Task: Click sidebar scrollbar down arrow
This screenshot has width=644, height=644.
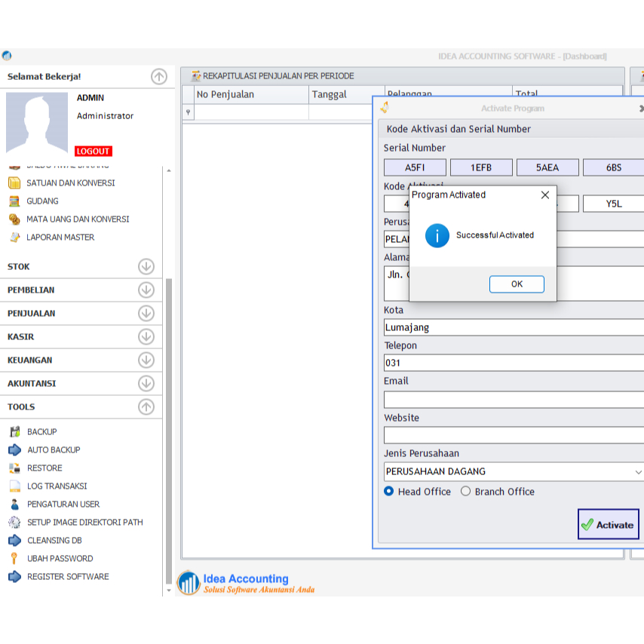Action: pyautogui.click(x=169, y=590)
